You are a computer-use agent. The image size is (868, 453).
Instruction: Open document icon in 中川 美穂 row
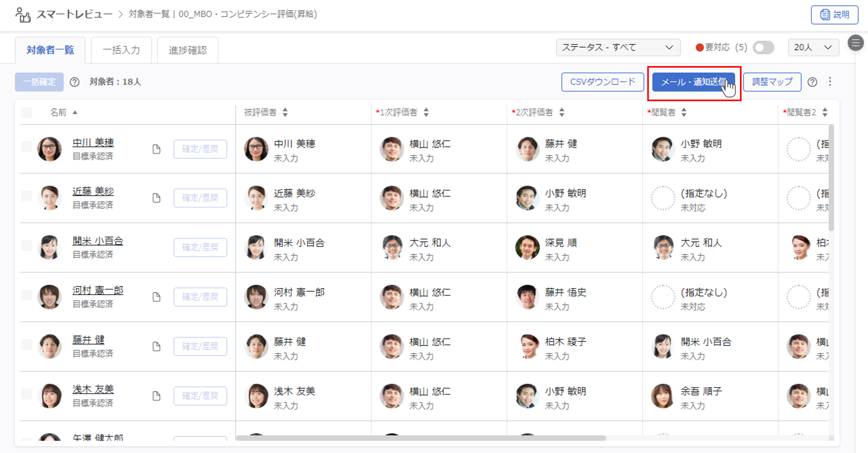click(156, 149)
